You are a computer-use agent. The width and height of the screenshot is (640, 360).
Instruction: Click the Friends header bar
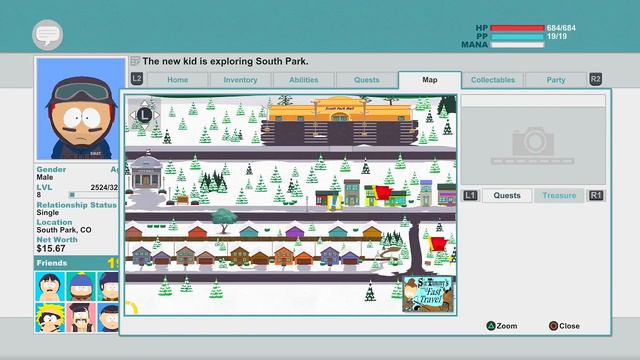click(x=76, y=263)
